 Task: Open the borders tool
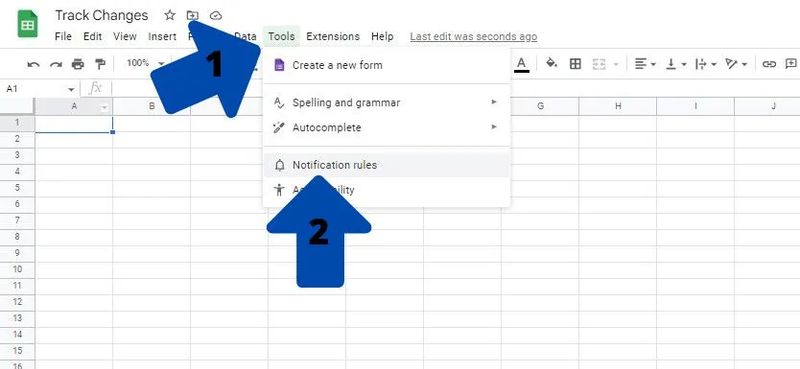pos(576,64)
